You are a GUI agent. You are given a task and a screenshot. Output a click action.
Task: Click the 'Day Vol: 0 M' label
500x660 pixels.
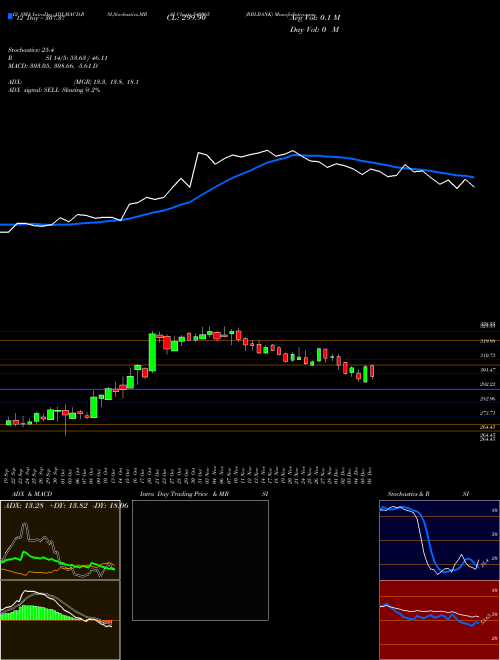315,30
